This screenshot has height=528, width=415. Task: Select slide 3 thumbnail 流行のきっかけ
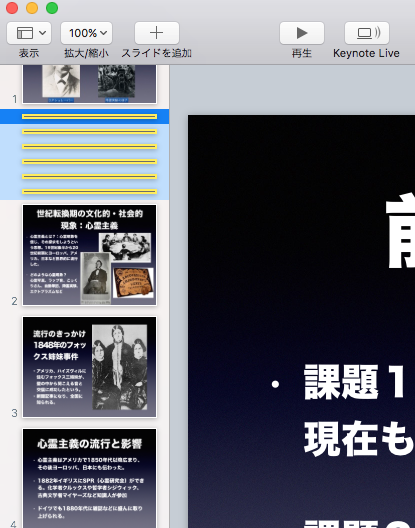click(89, 367)
